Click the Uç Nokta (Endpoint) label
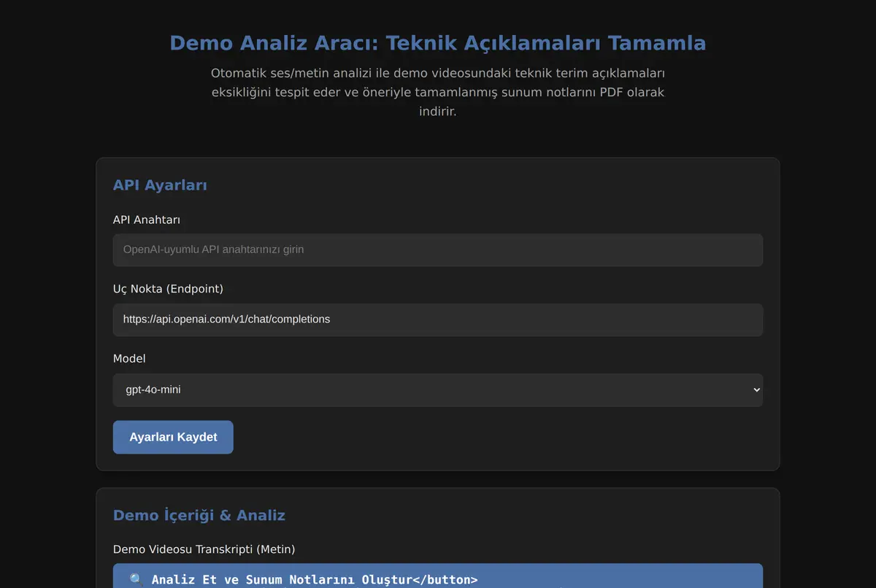This screenshot has height=588, width=876. [168, 289]
